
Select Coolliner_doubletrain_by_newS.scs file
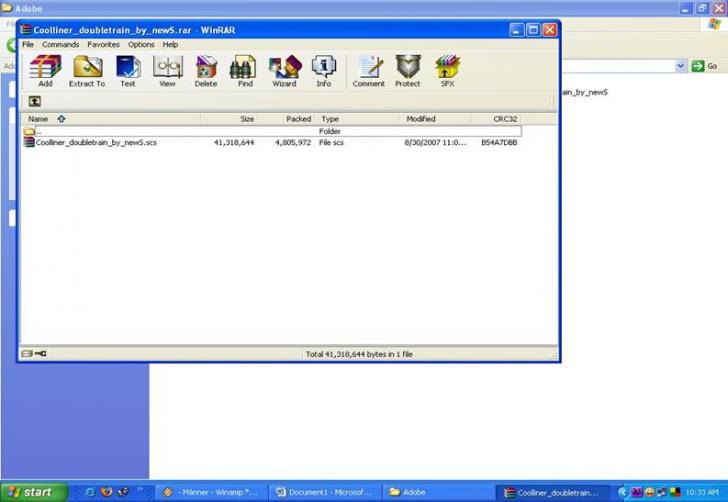pos(96,143)
